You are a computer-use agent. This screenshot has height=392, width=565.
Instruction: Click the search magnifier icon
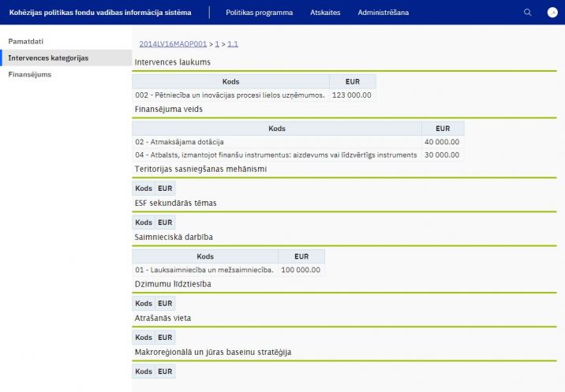pyautogui.click(x=528, y=13)
